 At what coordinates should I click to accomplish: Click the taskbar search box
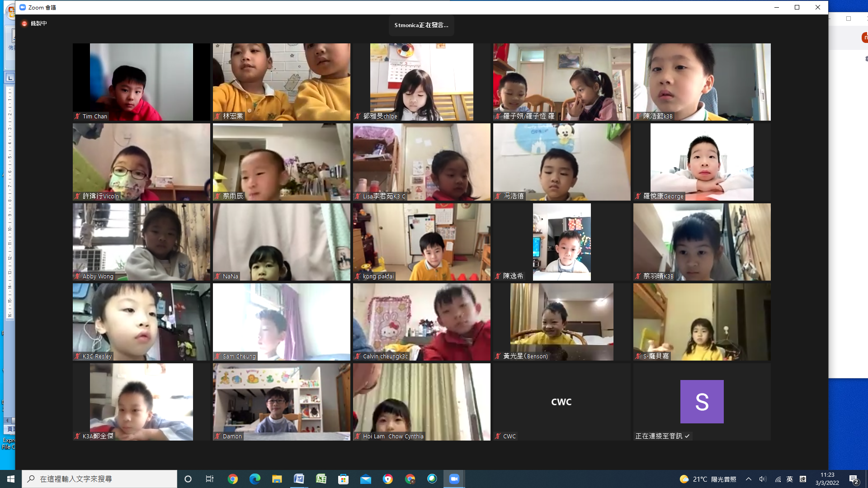[x=99, y=479]
